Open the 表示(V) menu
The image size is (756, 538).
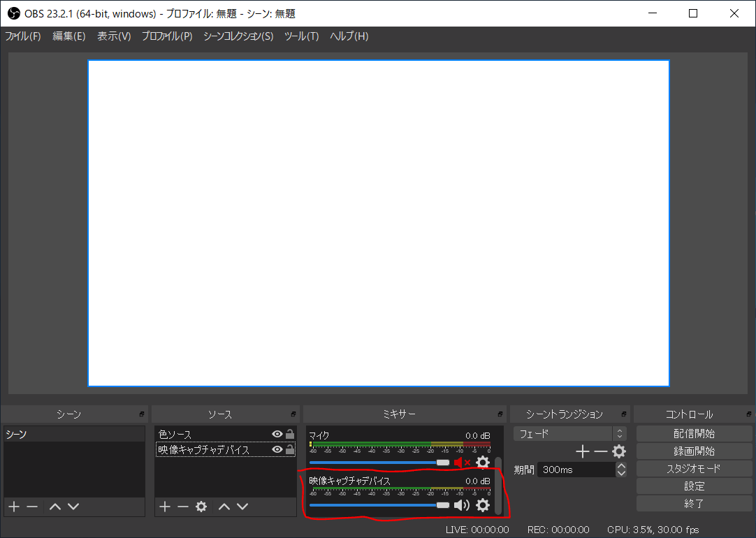(115, 36)
